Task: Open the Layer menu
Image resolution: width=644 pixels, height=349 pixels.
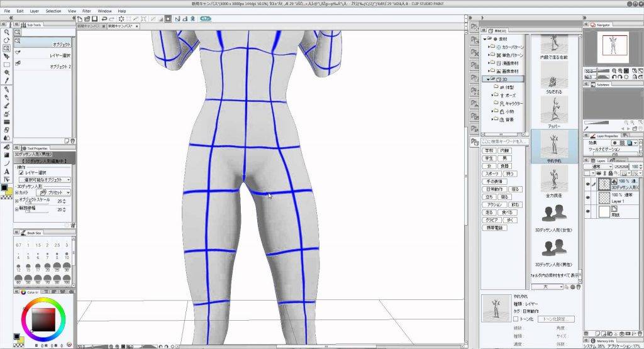Action: (x=35, y=11)
